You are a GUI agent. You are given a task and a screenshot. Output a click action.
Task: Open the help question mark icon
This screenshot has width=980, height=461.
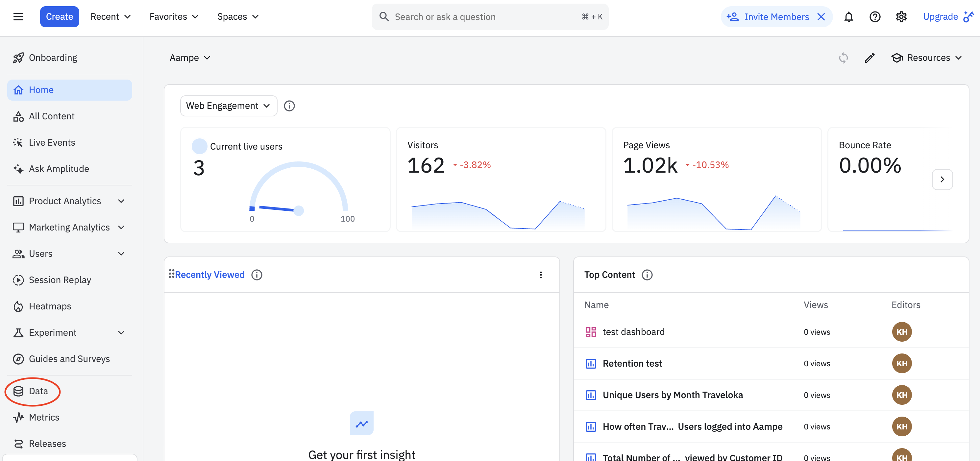[875, 17]
